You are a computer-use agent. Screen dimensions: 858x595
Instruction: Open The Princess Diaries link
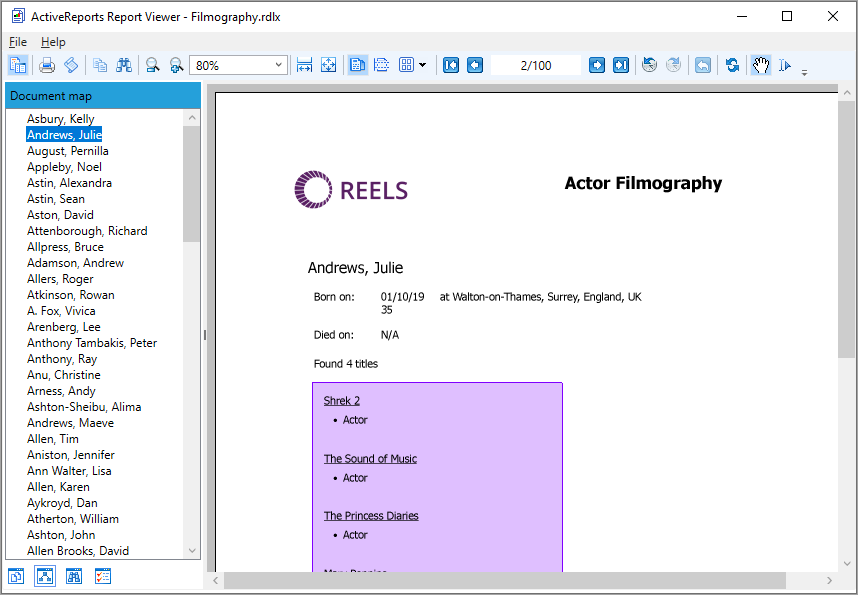pyautogui.click(x=371, y=516)
